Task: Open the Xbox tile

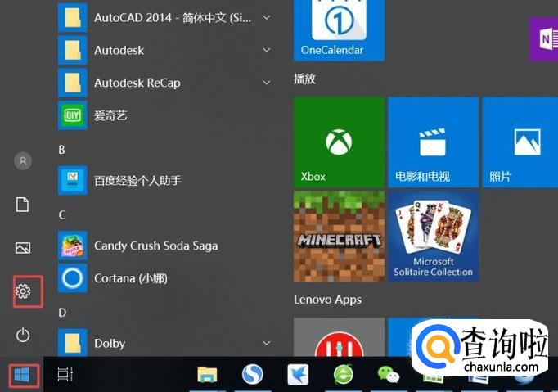Action: click(x=339, y=142)
